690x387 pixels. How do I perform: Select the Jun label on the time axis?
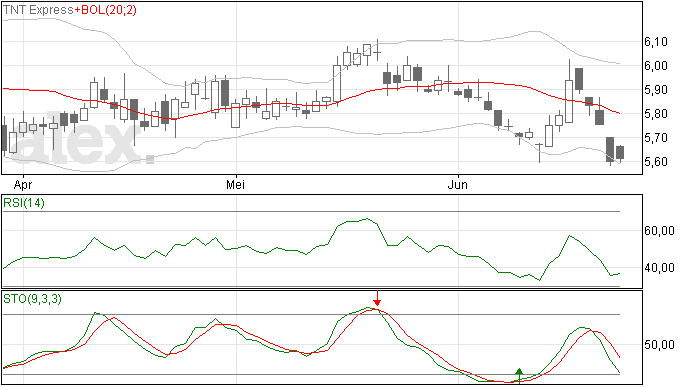pyautogui.click(x=458, y=184)
